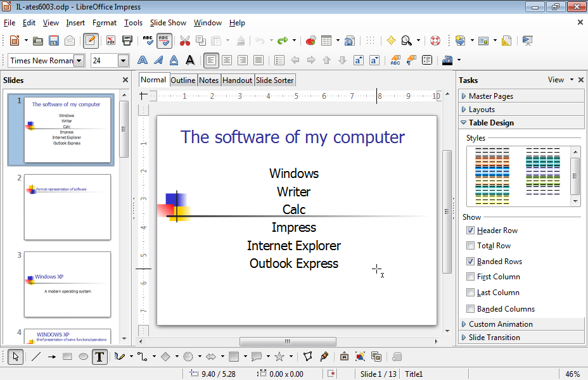Image resolution: width=588 pixels, height=380 pixels.
Task: Select the Rectangle tool
Action: (x=67, y=357)
